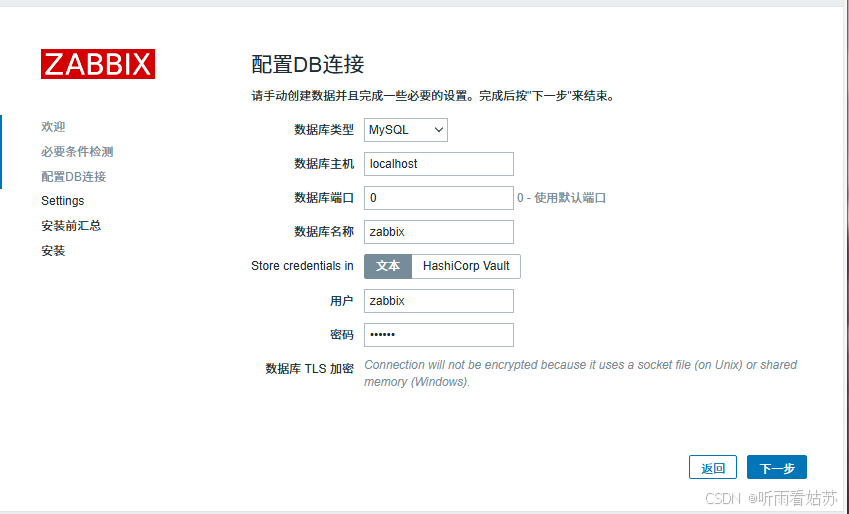Click the database host field containing localhost
849x514 pixels.
click(439, 164)
